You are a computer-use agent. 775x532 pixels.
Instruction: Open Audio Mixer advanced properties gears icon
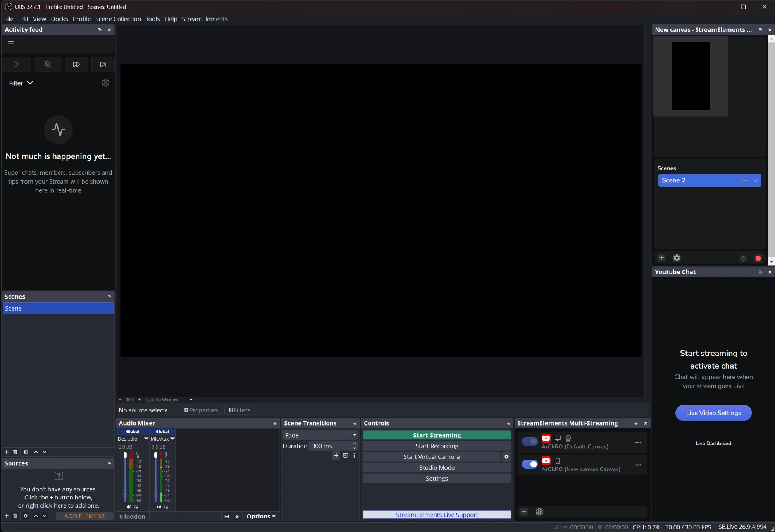tap(237, 516)
